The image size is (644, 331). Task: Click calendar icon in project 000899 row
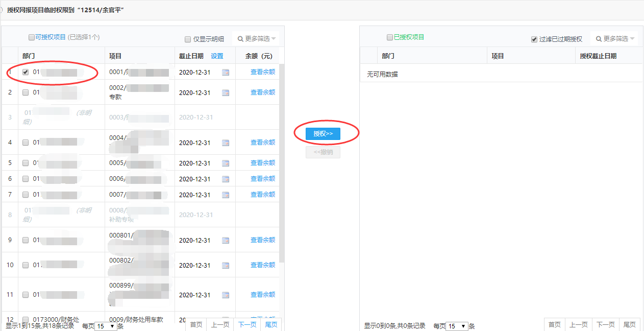pos(226,295)
